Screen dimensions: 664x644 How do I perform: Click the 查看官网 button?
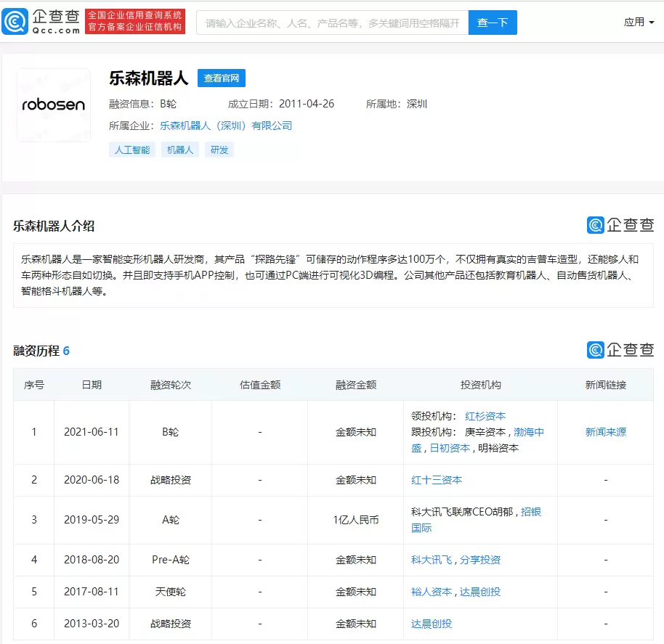point(222,78)
